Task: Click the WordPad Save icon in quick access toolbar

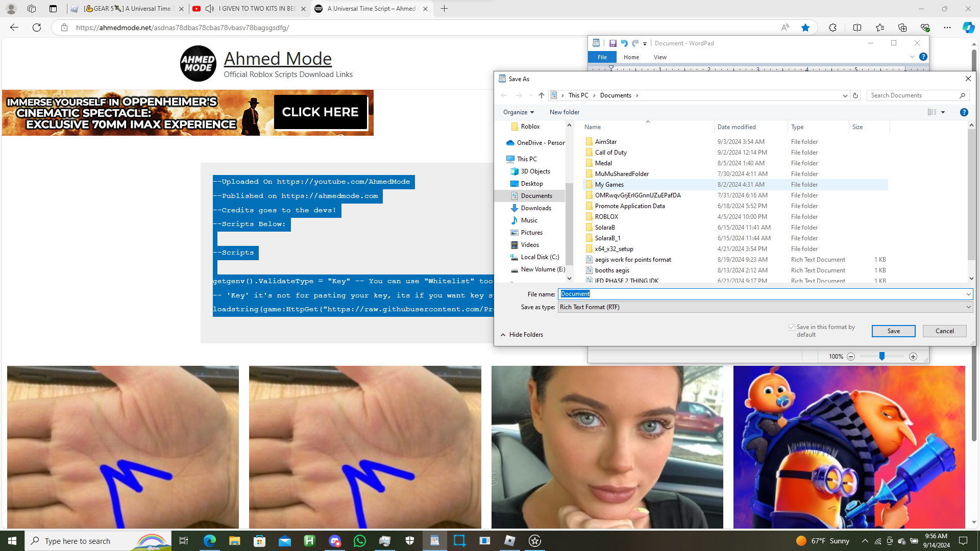Action: click(x=612, y=43)
